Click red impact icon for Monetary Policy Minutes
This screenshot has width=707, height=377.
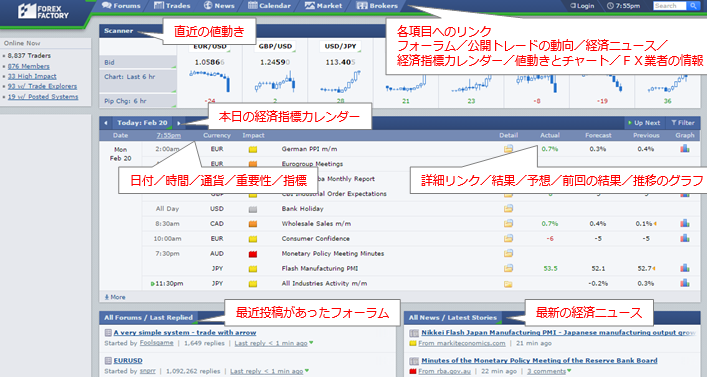coord(253,254)
